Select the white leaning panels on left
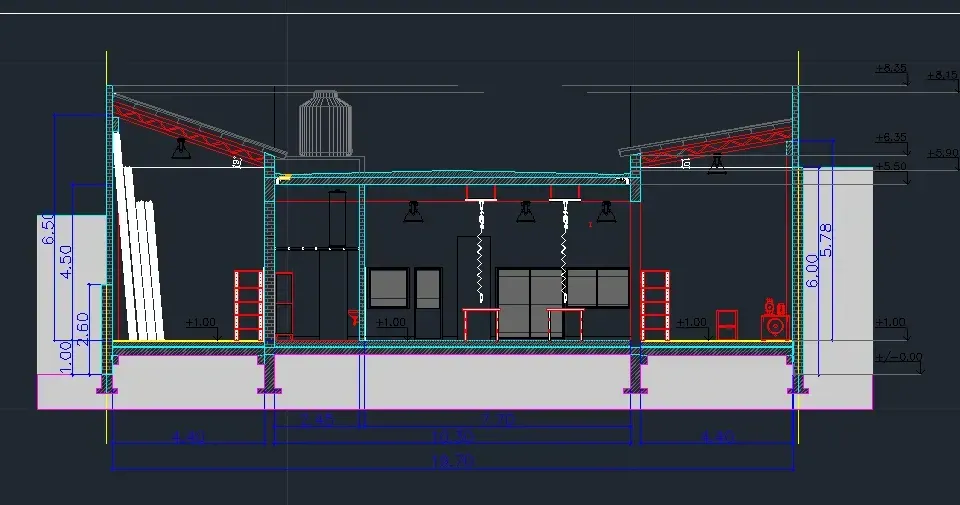960x505 pixels. pos(138,236)
